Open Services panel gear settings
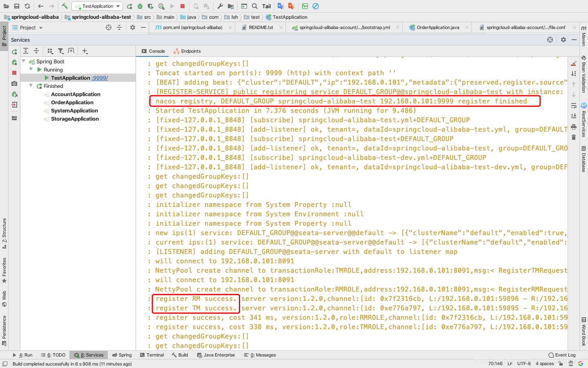The width and height of the screenshot is (588, 368). (563, 40)
